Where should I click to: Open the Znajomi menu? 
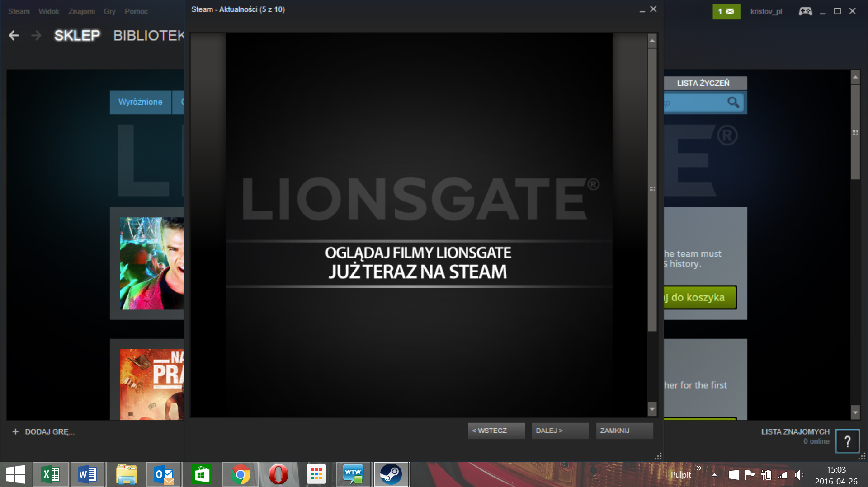(x=82, y=11)
